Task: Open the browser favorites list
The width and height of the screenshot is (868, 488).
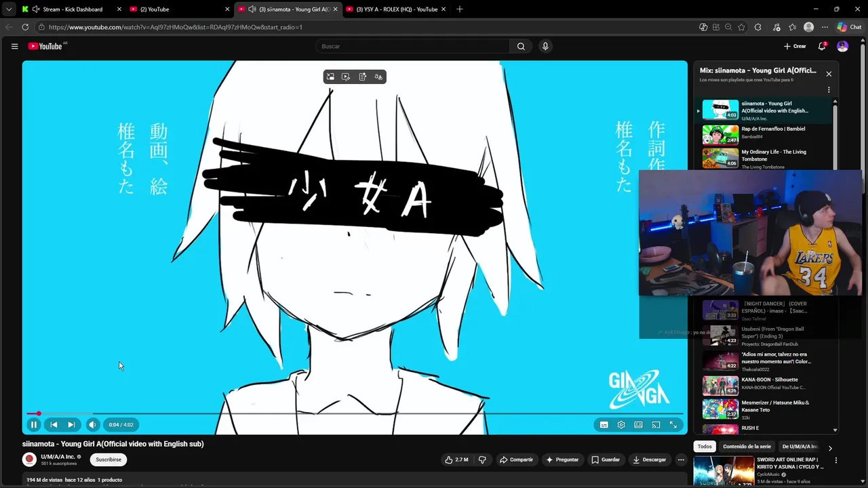Action: (792, 27)
